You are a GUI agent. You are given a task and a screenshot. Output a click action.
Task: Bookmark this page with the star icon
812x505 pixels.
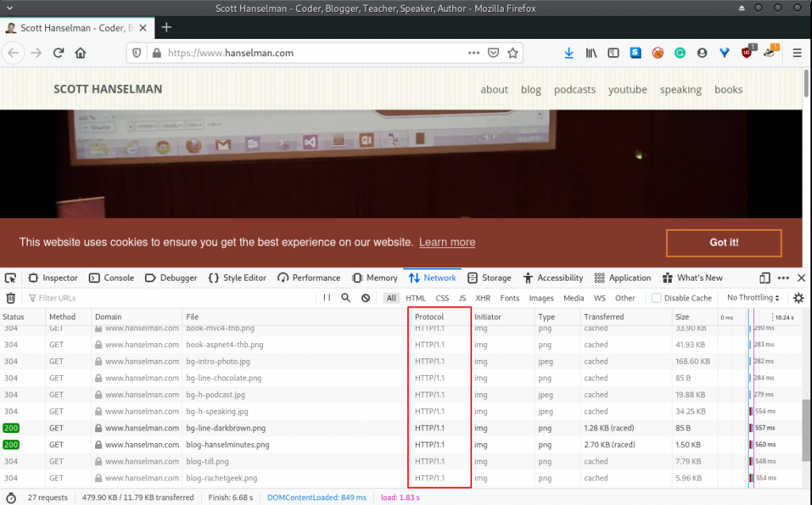pos(513,53)
